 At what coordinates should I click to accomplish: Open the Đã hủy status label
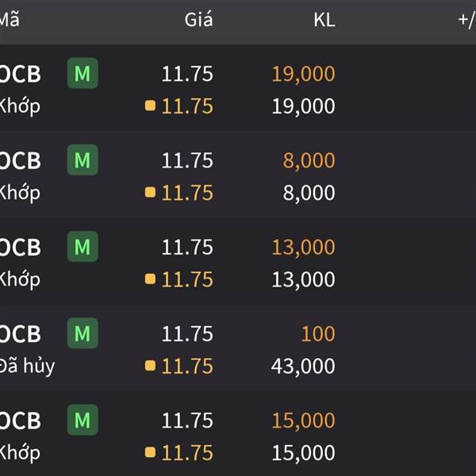click(27, 366)
